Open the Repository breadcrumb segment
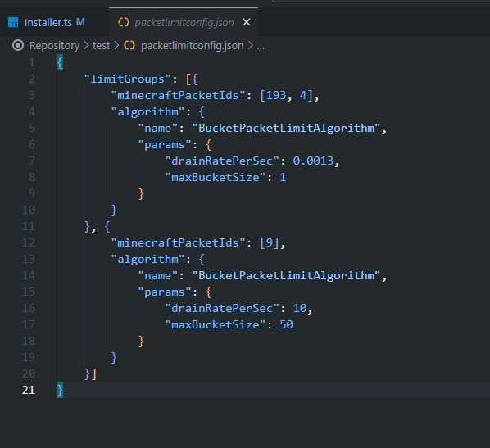Viewport: 490px width, 448px height. click(x=54, y=46)
